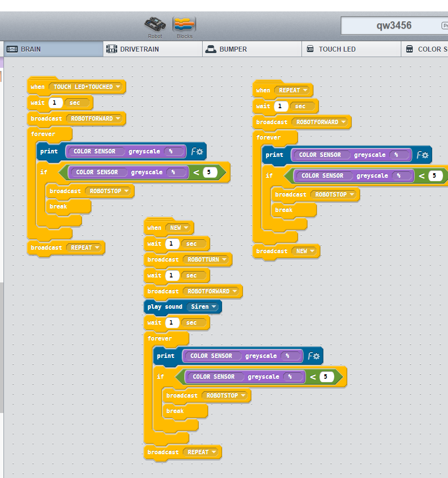The image size is (448, 478).
Task: Click the Robot icon in top toolbar
Action: coord(155,24)
